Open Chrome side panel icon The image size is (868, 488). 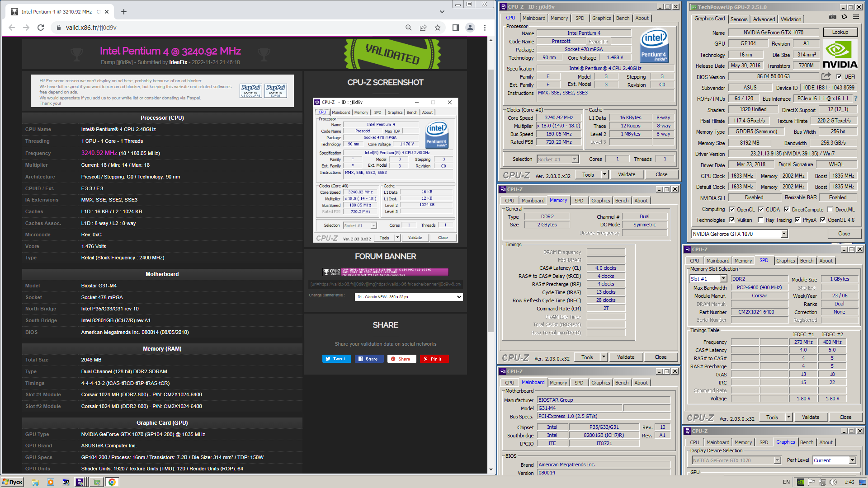456,28
